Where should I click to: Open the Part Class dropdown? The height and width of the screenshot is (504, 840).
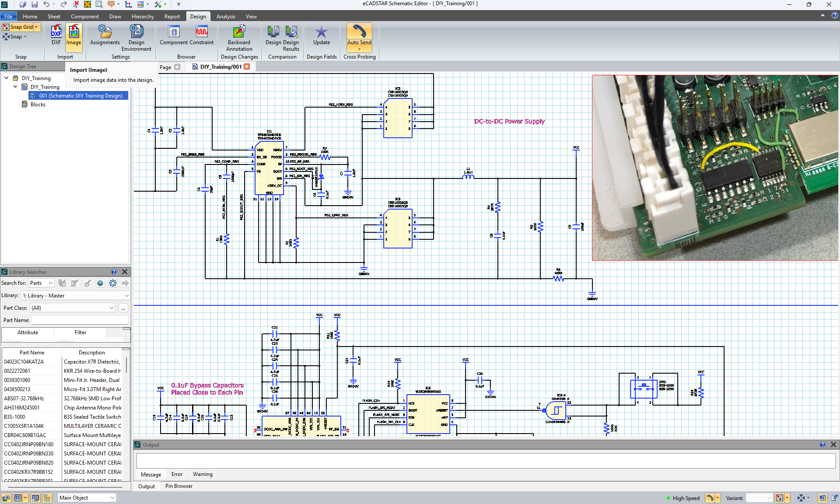click(x=72, y=308)
